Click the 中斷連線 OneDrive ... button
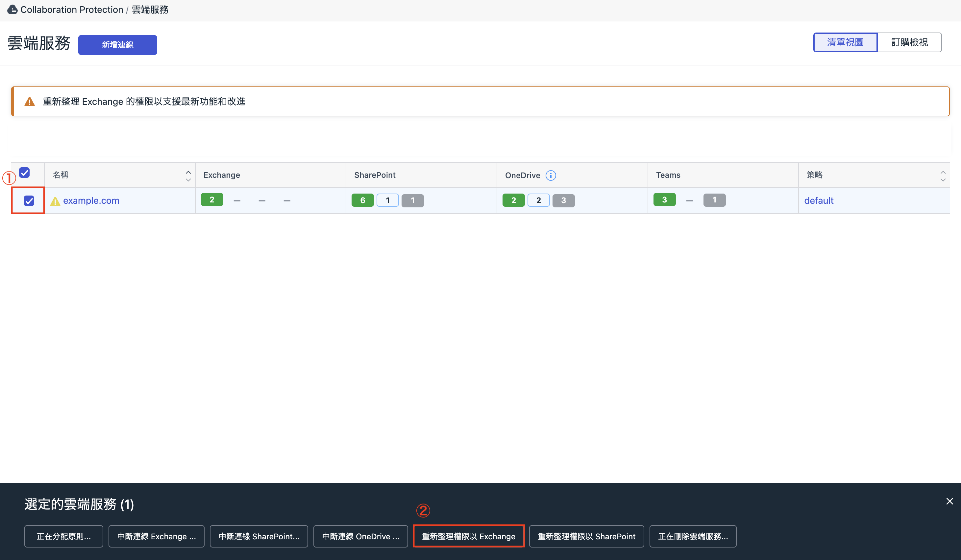 361,536
